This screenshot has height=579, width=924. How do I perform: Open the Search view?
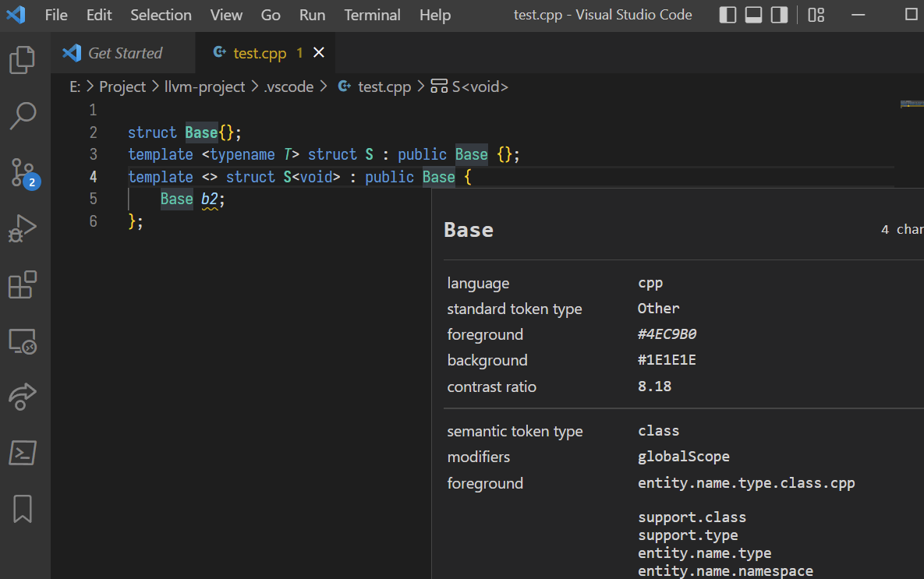pyautogui.click(x=23, y=115)
